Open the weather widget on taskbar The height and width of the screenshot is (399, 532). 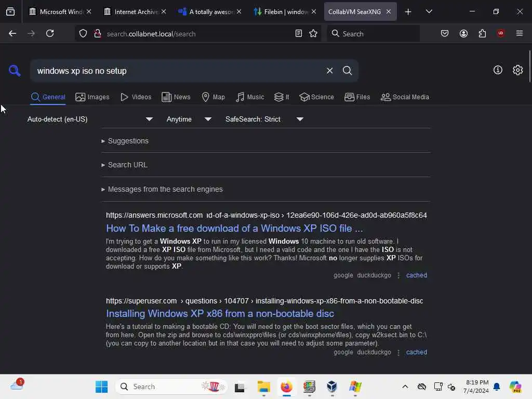[17, 385]
